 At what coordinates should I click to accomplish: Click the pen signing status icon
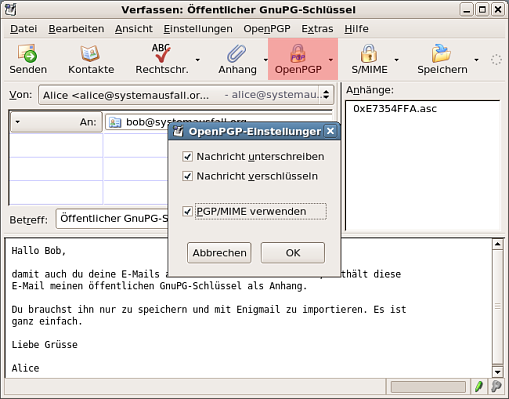479,387
